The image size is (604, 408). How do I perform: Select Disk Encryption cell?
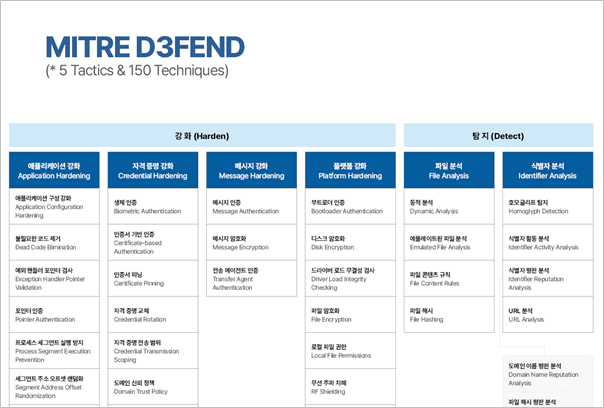coord(350,243)
